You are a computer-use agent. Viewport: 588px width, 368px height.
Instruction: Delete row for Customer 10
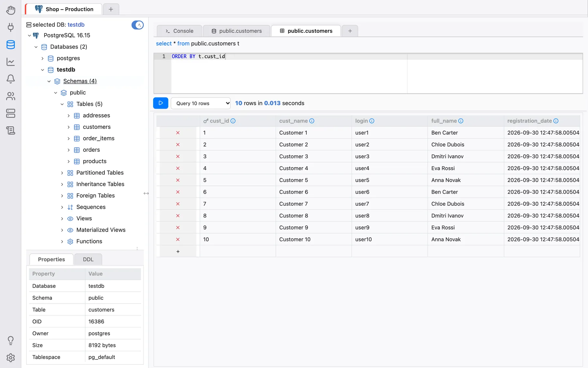coord(178,239)
